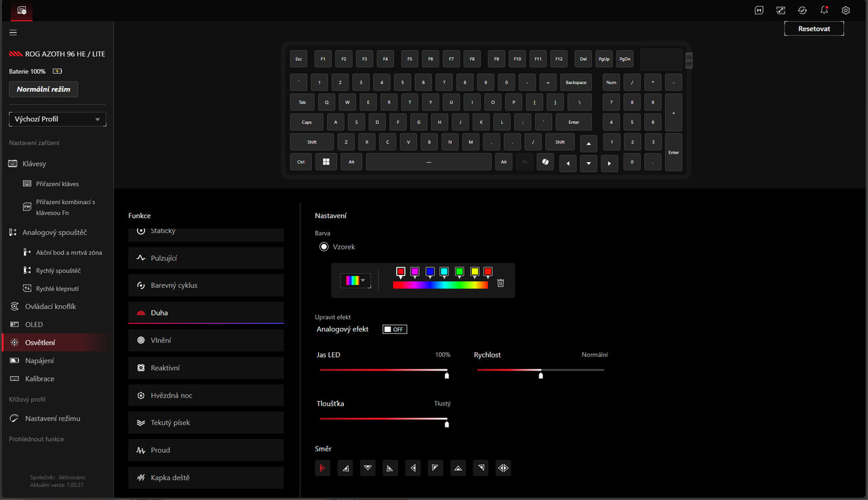Click the Windows key on keyboard preview
This screenshot has width=868, height=500.
[x=326, y=161]
